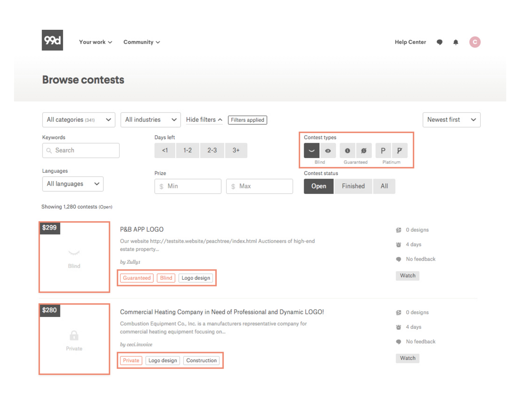Select the non-guaranteed crossed-out icon filter
The height and width of the screenshot is (402, 532).
[364, 151]
